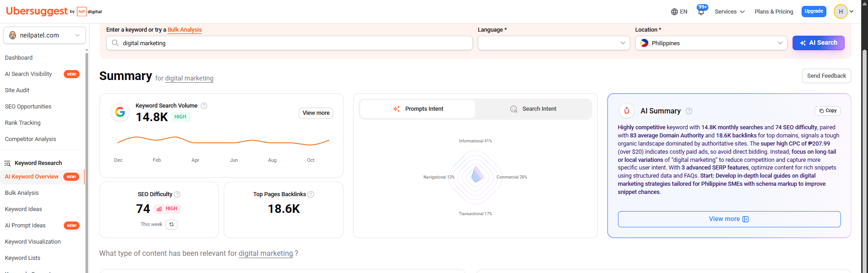The image size is (868, 273).
Task: Click the keyword input field
Action: tap(289, 43)
